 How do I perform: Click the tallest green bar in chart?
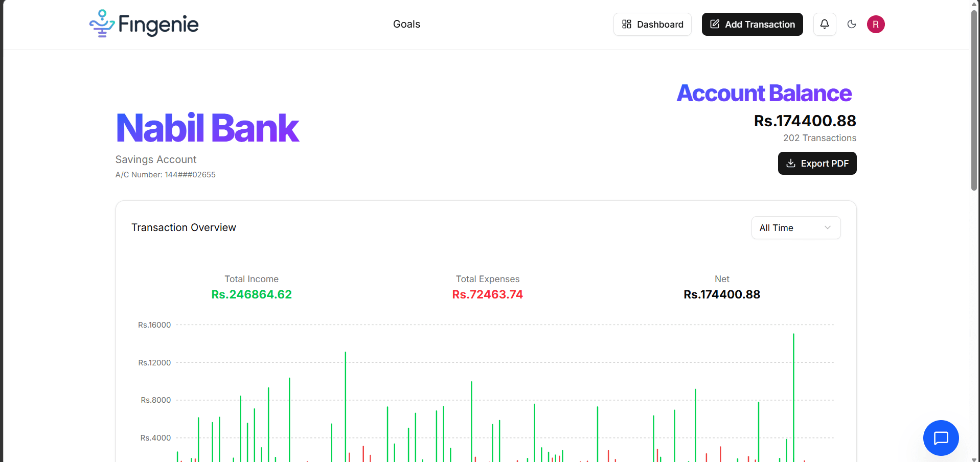793,398
